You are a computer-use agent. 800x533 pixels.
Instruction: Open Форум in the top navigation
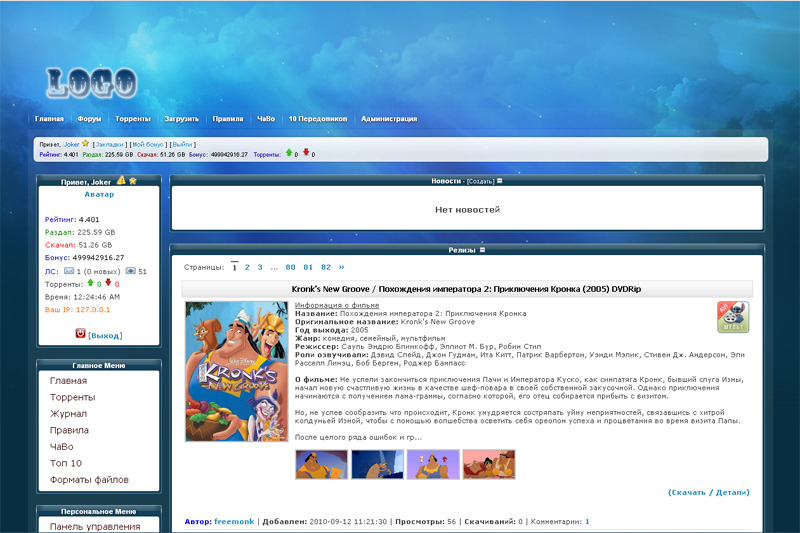pyautogui.click(x=89, y=119)
